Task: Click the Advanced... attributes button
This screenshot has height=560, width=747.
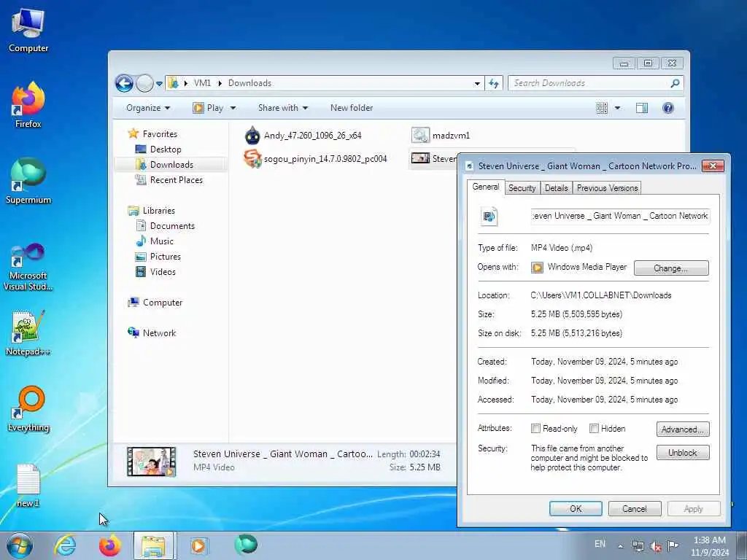Action: point(682,429)
